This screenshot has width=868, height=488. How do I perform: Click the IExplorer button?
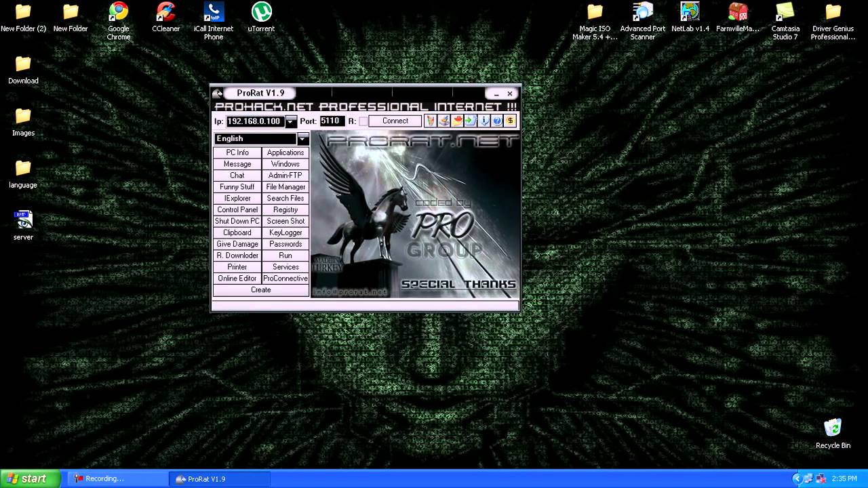coord(237,199)
